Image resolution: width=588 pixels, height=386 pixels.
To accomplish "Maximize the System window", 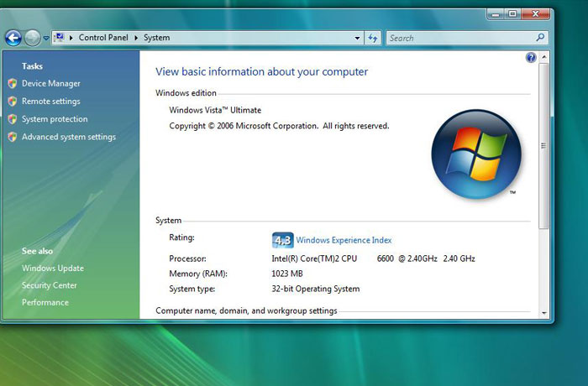I will tap(512, 14).
